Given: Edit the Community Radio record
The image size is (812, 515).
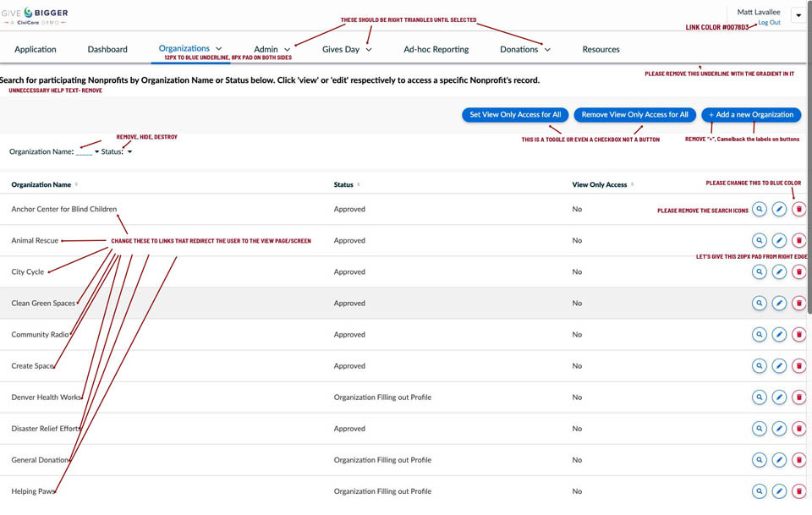Looking at the screenshot, I should point(779,335).
